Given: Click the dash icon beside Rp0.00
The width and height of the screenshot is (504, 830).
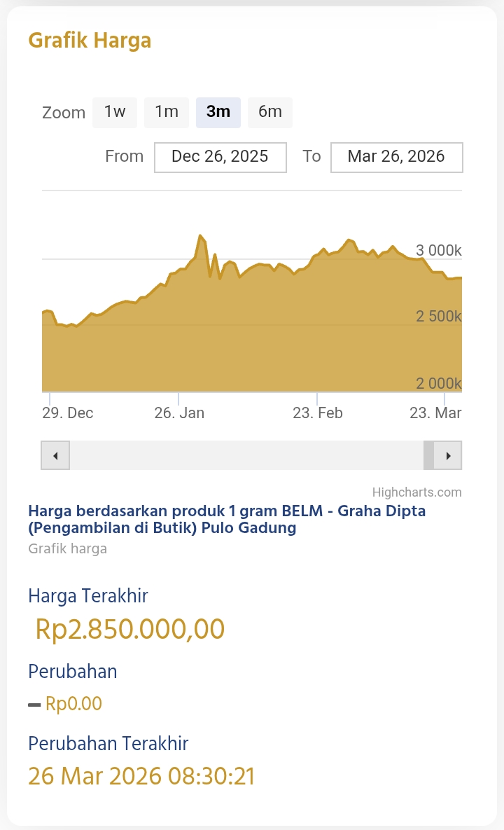Looking at the screenshot, I should (34, 705).
